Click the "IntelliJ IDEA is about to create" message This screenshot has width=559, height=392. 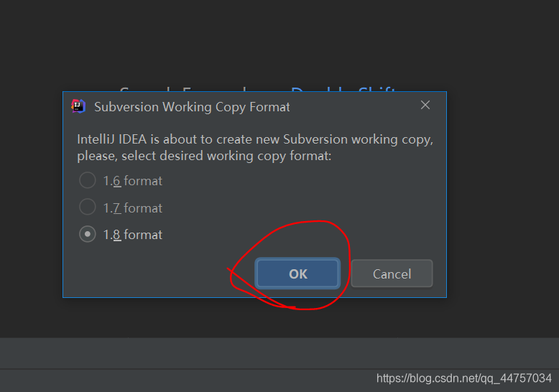click(254, 139)
